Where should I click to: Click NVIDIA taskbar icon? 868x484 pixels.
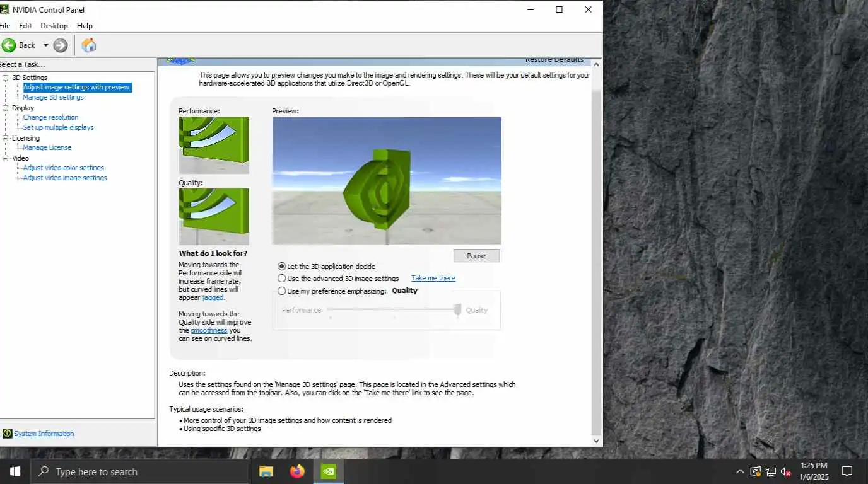point(328,471)
